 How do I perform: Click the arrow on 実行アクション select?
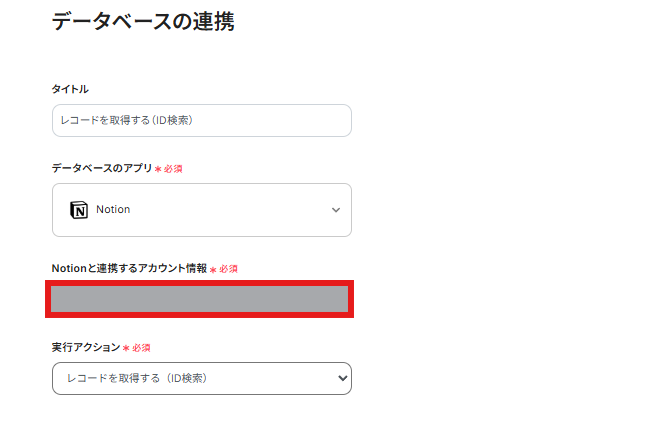click(343, 378)
